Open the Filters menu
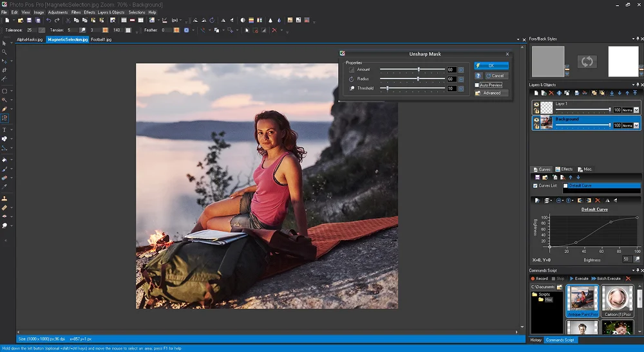644x352 pixels. pos(76,12)
